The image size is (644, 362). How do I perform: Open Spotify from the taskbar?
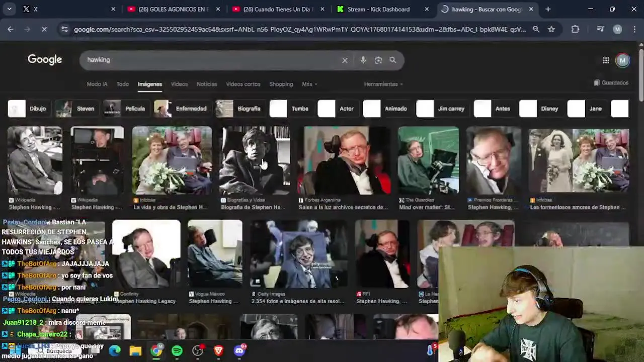point(177,350)
